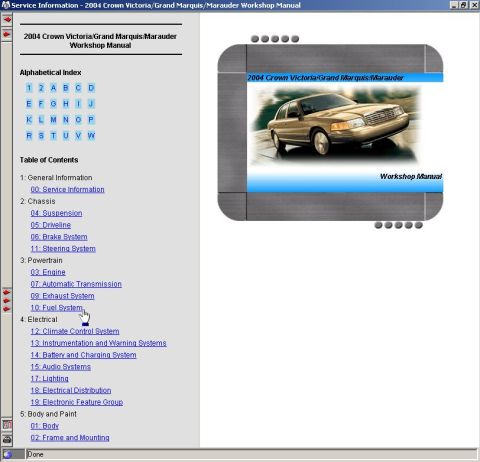Image resolution: width=480 pixels, height=462 pixels.
Task: Click the middle red arrow of the three-arrow group
Action: 7,301
